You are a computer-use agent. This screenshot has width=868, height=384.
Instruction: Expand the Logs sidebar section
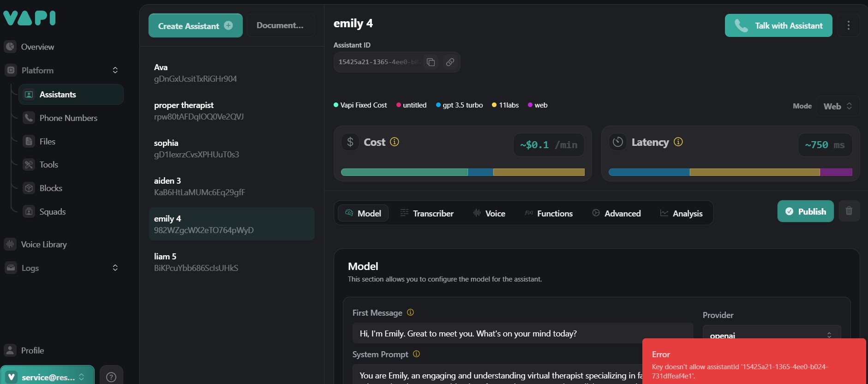click(x=115, y=268)
